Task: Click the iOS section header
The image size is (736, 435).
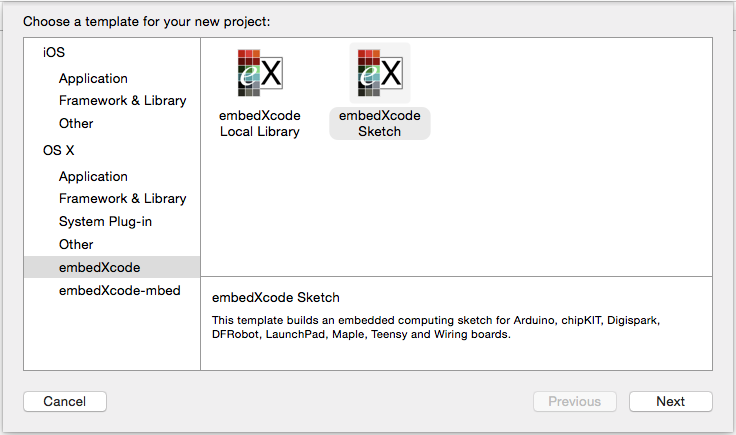Action: click(x=54, y=52)
